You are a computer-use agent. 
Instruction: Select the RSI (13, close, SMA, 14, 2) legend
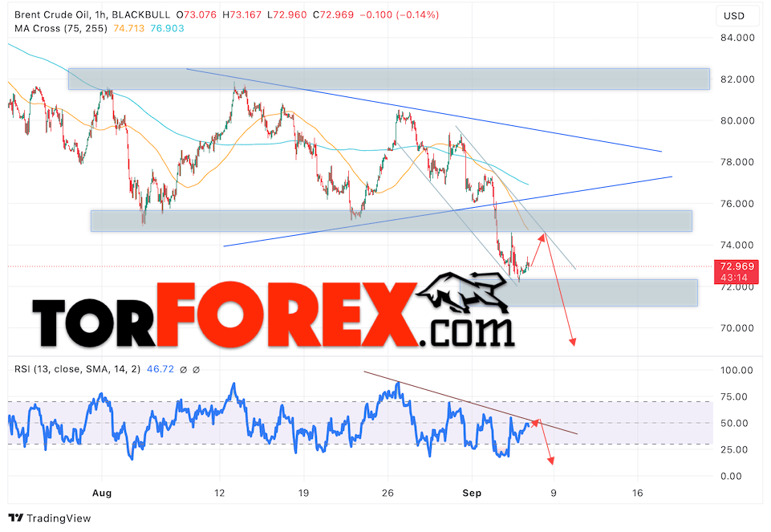pyautogui.click(x=77, y=369)
